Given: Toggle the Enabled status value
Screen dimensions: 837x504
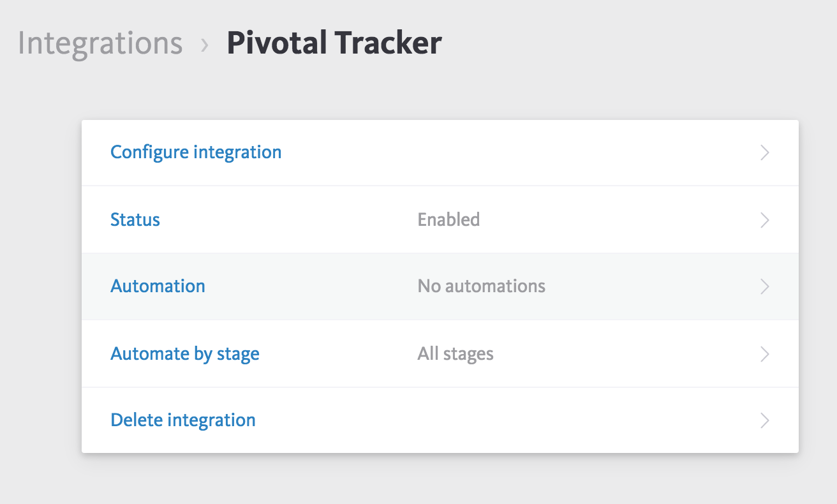Looking at the screenshot, I should [x=448, y=219].
